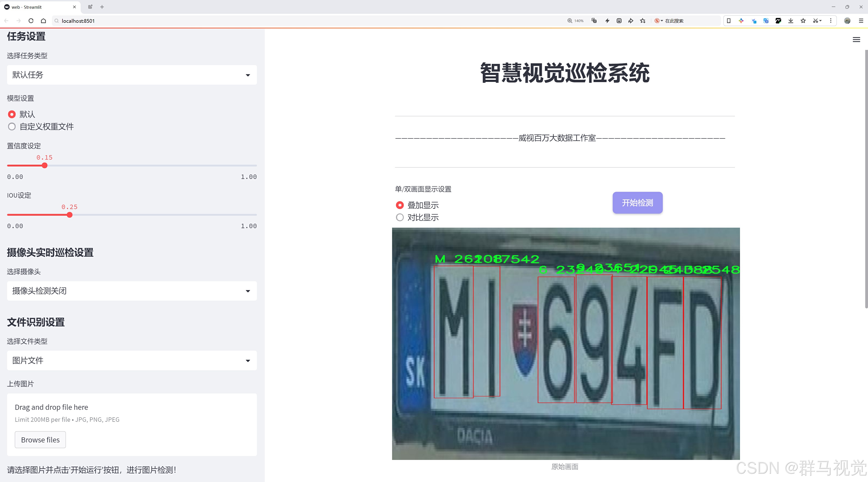
Task: Click the IOU slider handle at 0.25
Action: [x=69, y=215]
